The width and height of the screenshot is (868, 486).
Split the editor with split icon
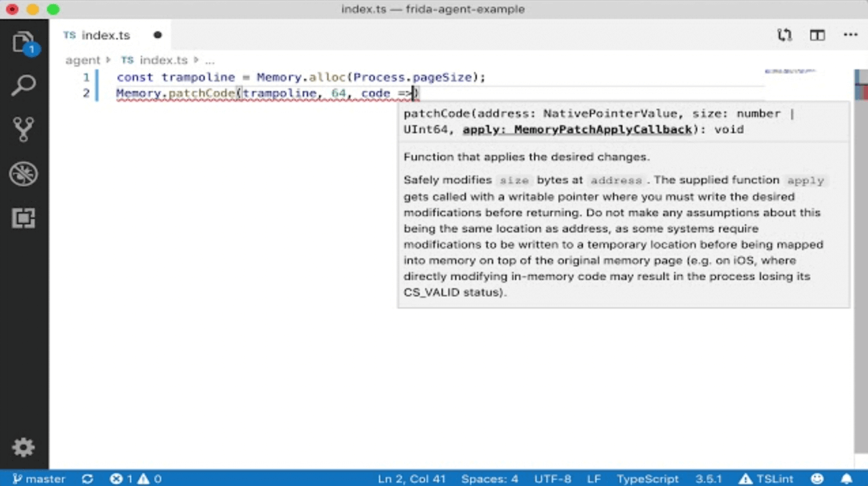817,35
